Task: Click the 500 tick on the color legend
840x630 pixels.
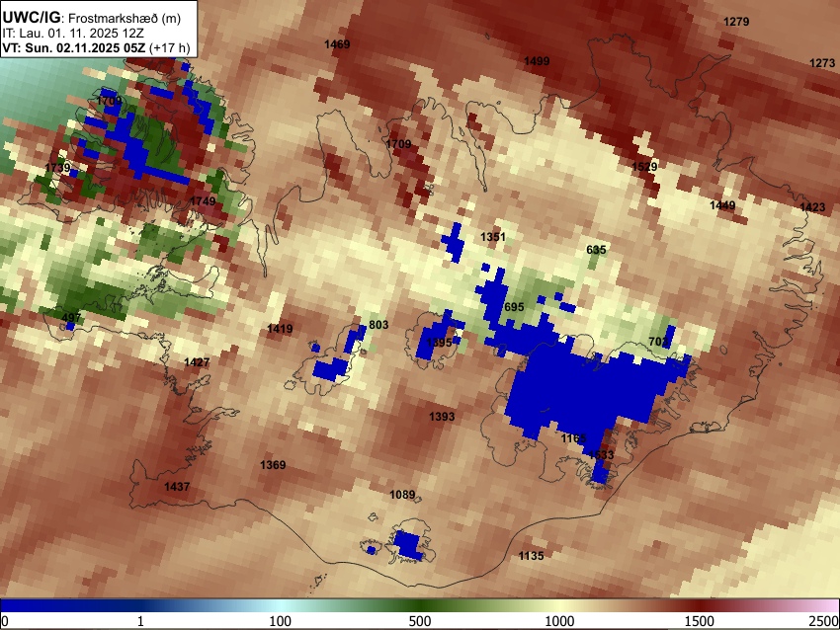Action: (x=419, y=621)
